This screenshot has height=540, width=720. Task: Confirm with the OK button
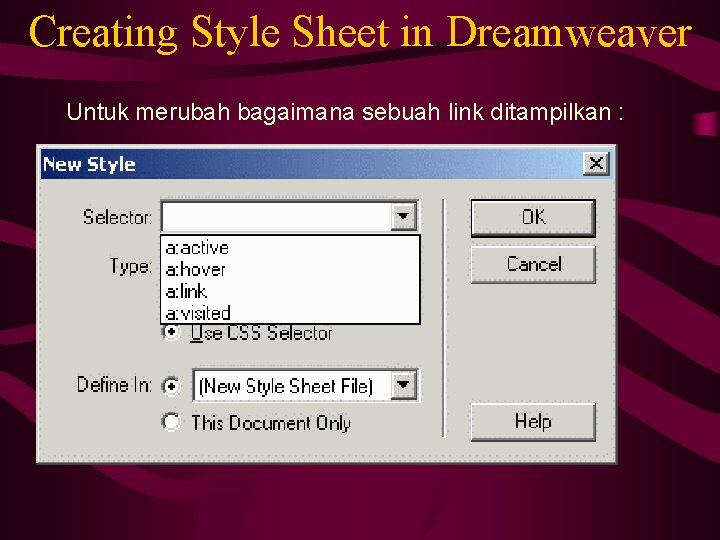coord(533,218)
